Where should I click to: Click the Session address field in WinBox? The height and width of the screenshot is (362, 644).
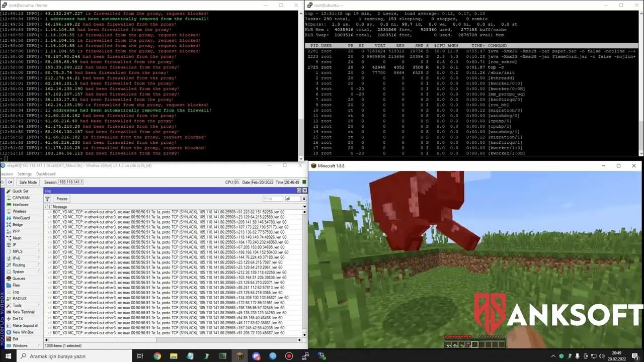point(71,182)
